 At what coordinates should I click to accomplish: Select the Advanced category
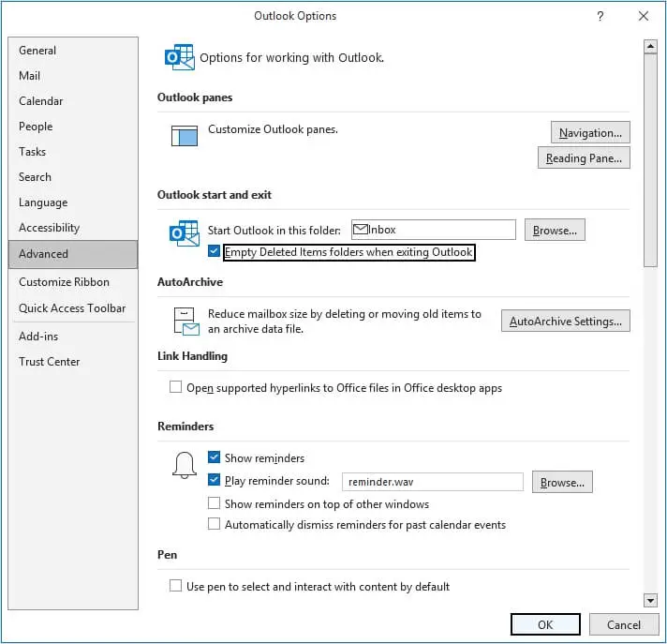click(x=73, y=254)
